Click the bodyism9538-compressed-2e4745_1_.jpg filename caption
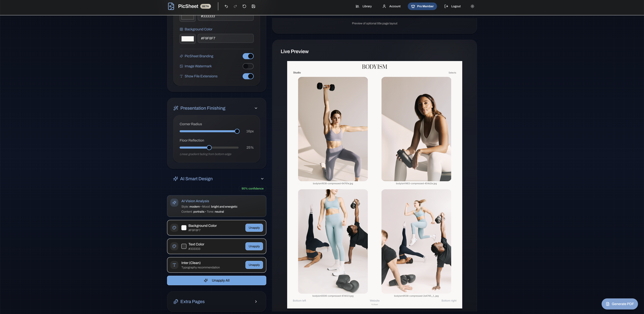The image size is (644, 314). 416,296
